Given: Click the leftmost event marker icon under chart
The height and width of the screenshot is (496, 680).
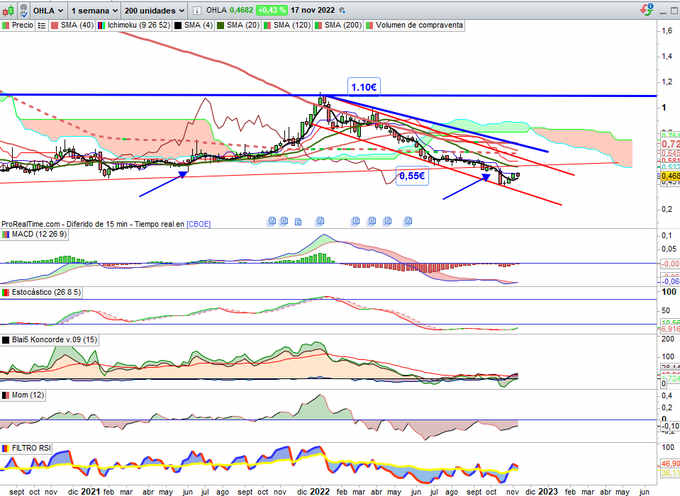Looking at the screenshot, I should click(272, 221).
